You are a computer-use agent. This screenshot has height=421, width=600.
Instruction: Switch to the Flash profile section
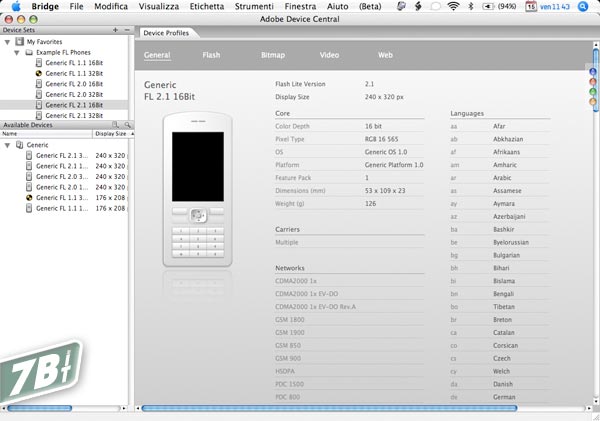211,55
